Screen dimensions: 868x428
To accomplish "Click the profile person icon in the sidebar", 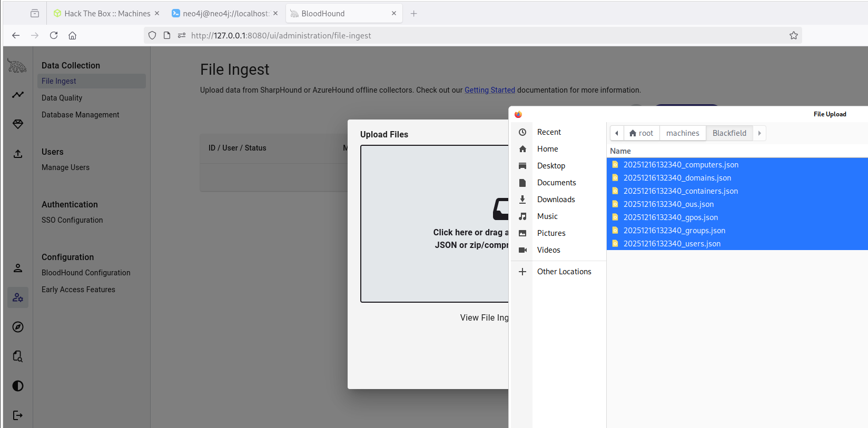I will (18, 268).
